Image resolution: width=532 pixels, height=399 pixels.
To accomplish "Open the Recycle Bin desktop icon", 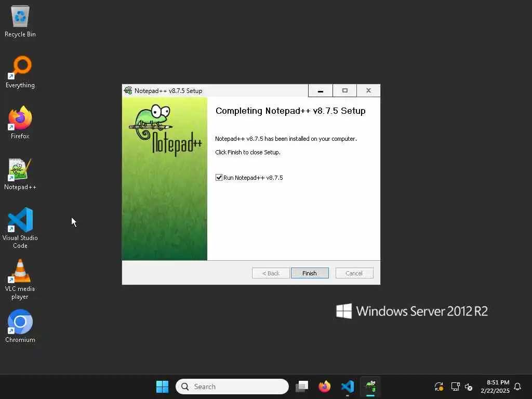I will pos(20,21).
